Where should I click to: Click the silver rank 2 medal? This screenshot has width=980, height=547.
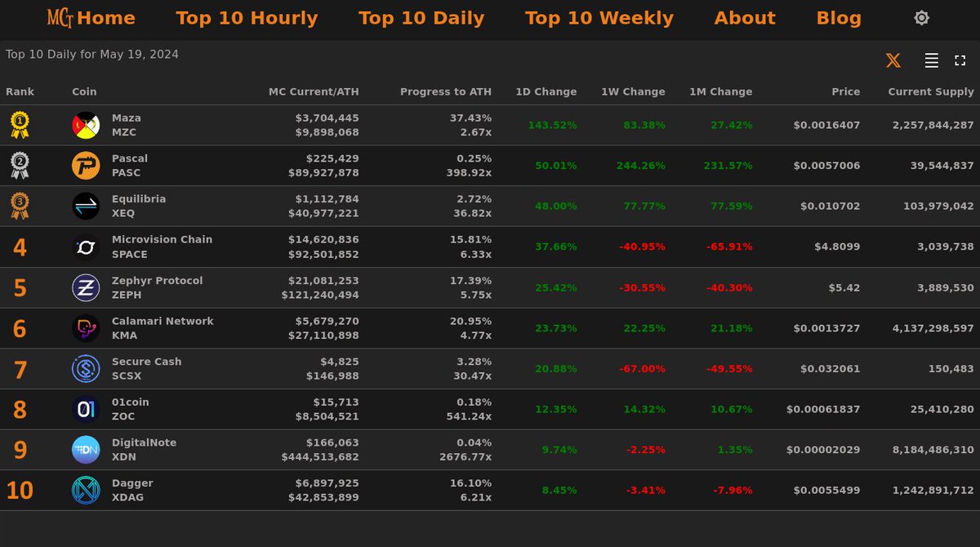click(20, 166)
